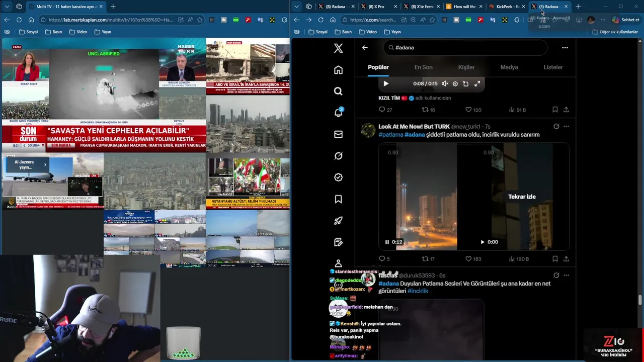Bookmark the Look At Me Now post
This screenshot has width=644, height=362.
click(x=555, y=259)
